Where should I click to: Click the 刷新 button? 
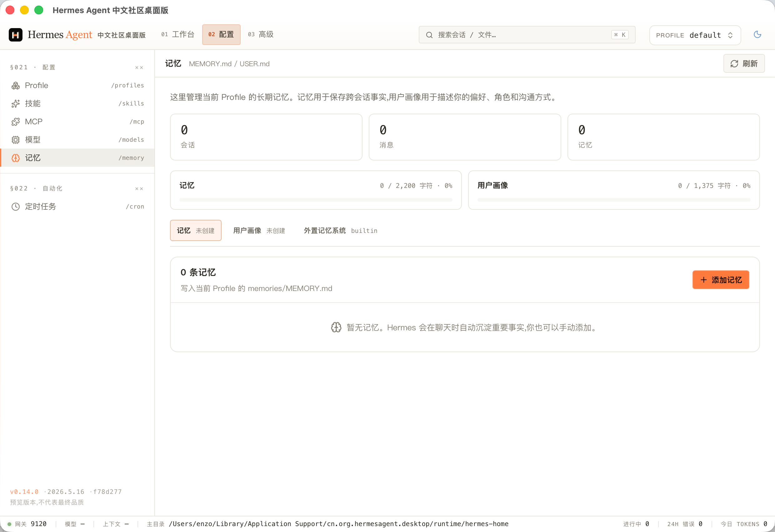(744, 64)
